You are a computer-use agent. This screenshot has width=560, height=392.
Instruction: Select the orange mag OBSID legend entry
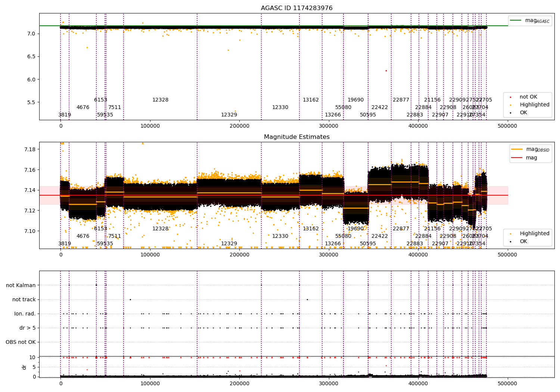(531, 149)
